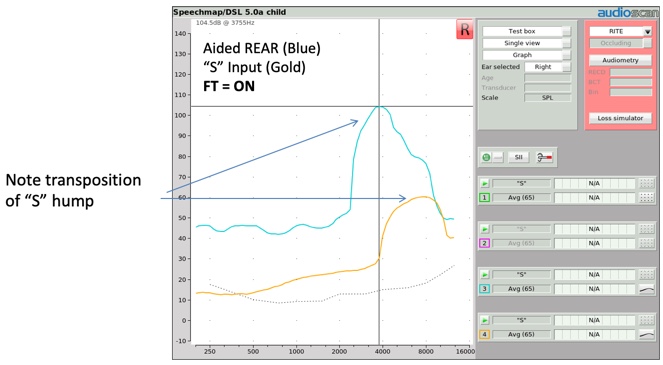The height and width of the screenshot is (365, 663).
Task: Toggle the small button next to Graph
Action: pyautogui.click(x=567, y=55)
